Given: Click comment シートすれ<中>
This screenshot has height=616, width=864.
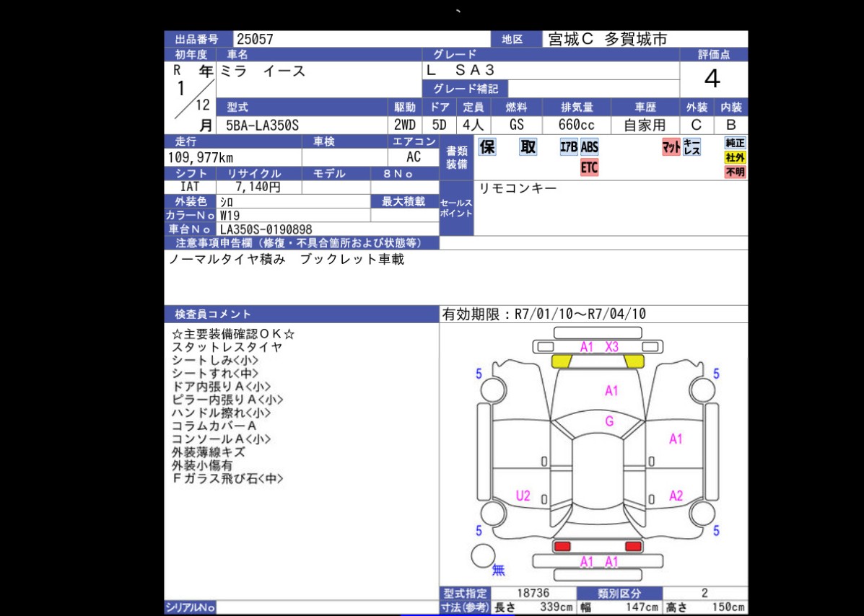Looking at the screenshot, I should (x=215, y=374).
